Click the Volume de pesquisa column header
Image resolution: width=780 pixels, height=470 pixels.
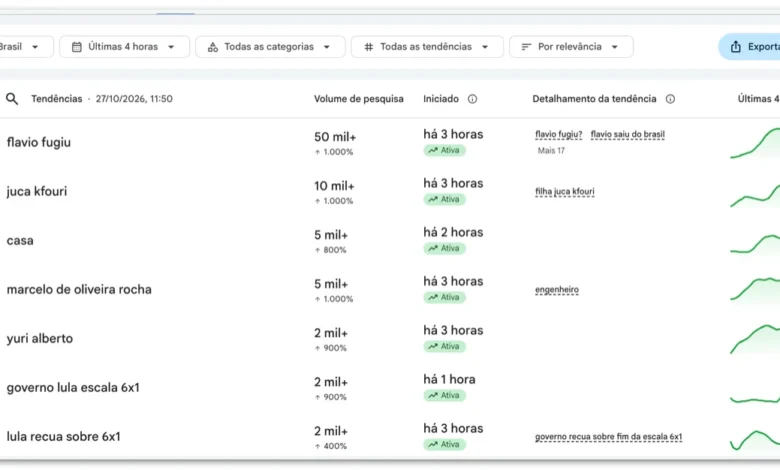click(x=359, y=99)
